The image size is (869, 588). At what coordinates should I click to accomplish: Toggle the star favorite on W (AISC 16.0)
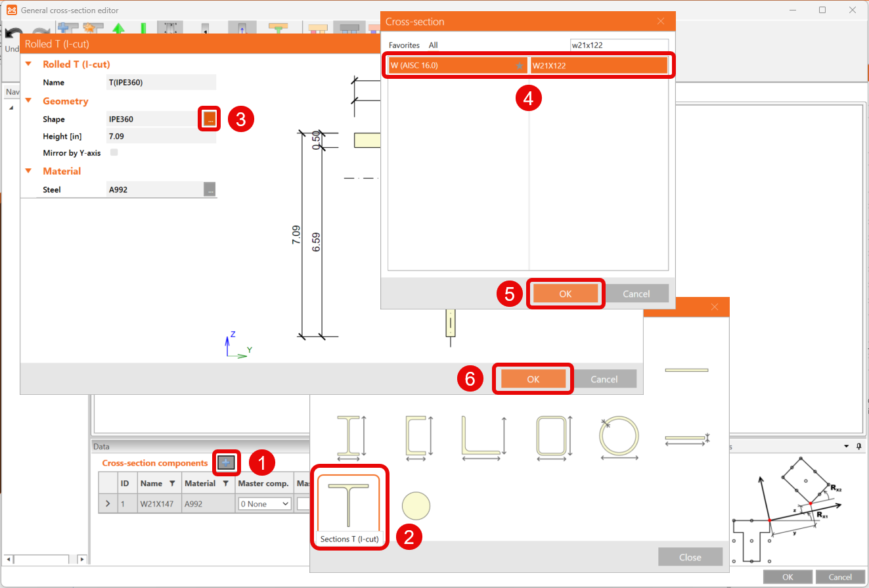[x=520, y=66]
